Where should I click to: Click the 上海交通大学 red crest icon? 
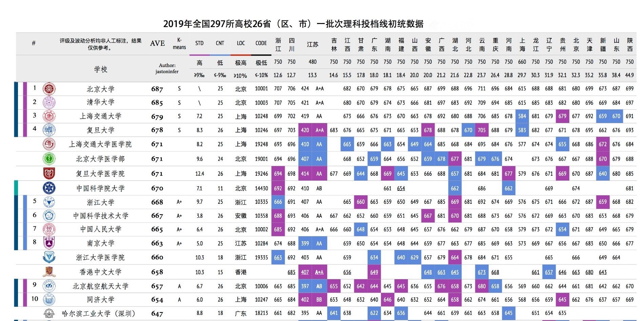[49, 116]
